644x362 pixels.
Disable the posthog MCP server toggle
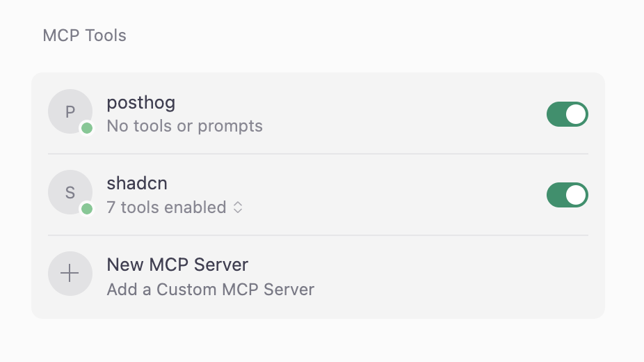click(567, 114)
